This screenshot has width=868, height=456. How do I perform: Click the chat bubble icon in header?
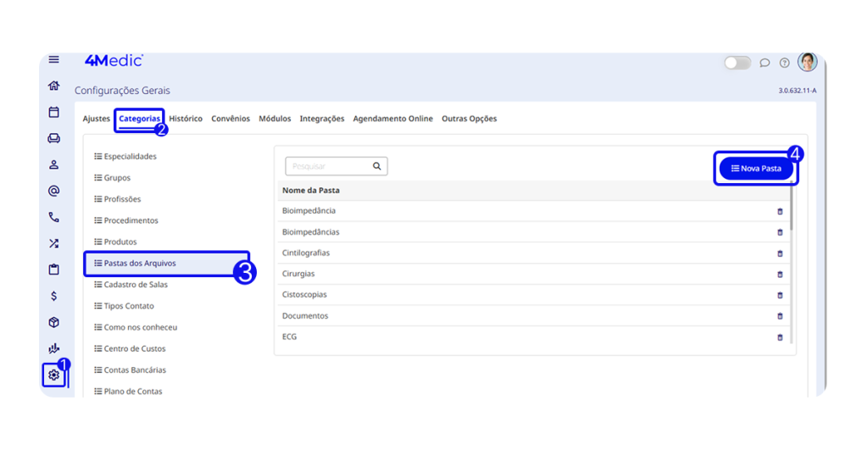click(x=765, y=63)
